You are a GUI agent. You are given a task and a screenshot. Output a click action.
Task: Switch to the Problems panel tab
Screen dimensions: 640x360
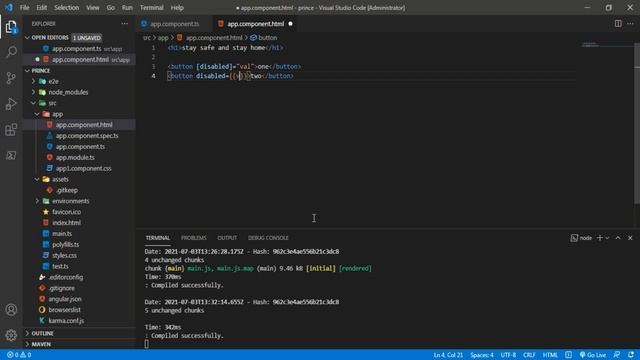(193, 238)
